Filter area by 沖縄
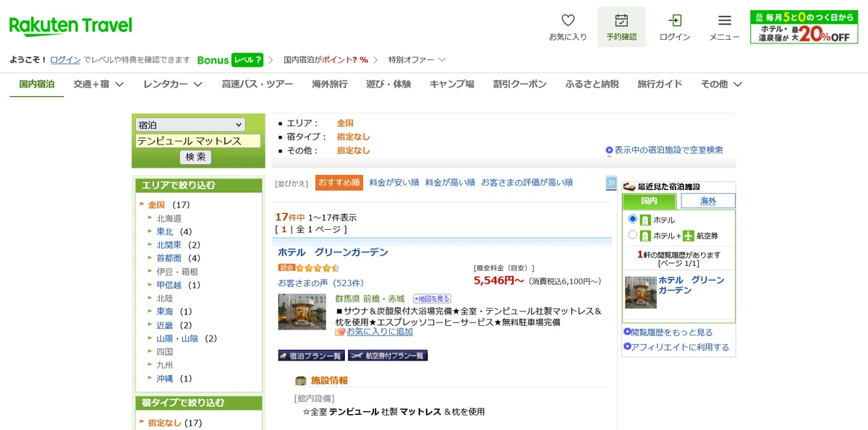868x430 pixels. click(x=165, y=379)
